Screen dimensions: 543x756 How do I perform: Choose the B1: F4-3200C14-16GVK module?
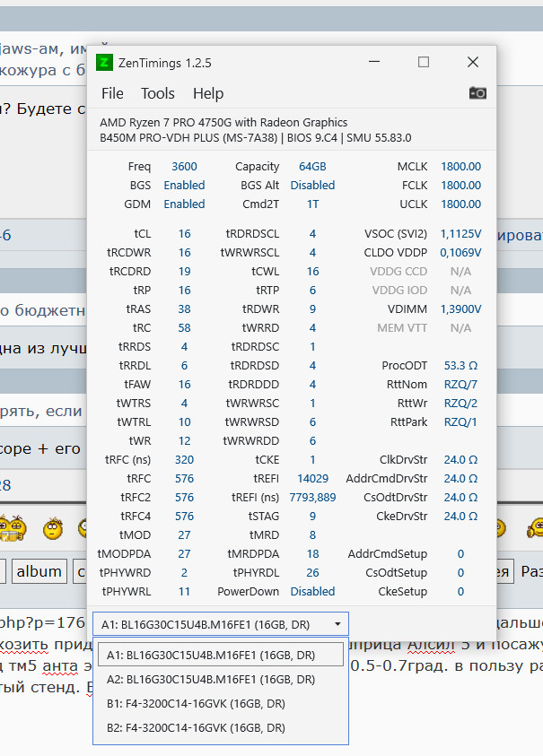(221, 703)
